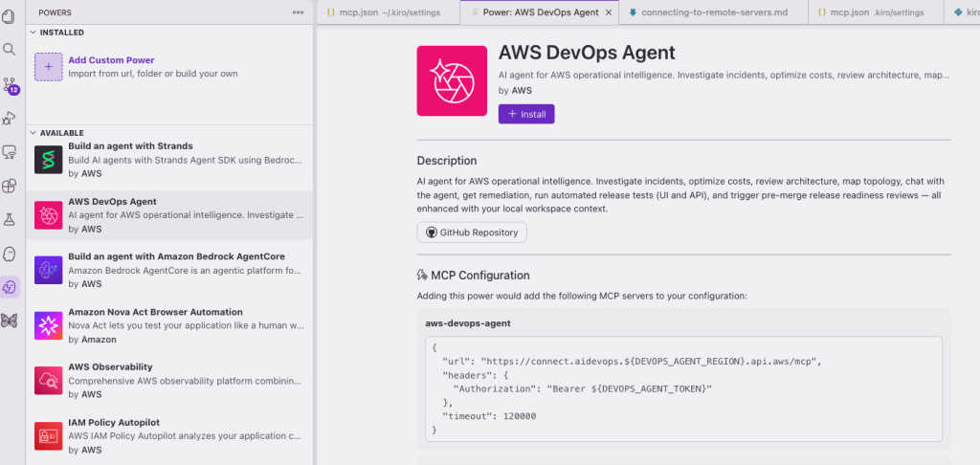
Task: Open Source Control with 12 badge
Action: point(10,85)
